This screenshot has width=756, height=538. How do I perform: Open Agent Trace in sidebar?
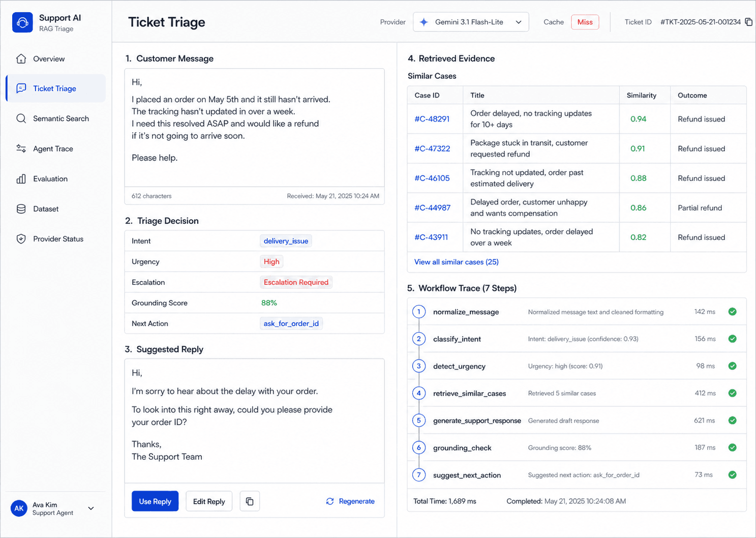point(56,148)
